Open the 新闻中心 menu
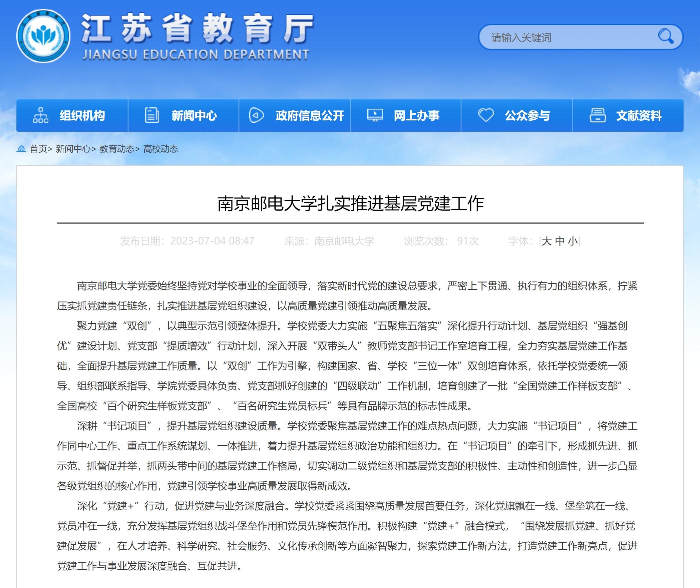 pos(194,116)
